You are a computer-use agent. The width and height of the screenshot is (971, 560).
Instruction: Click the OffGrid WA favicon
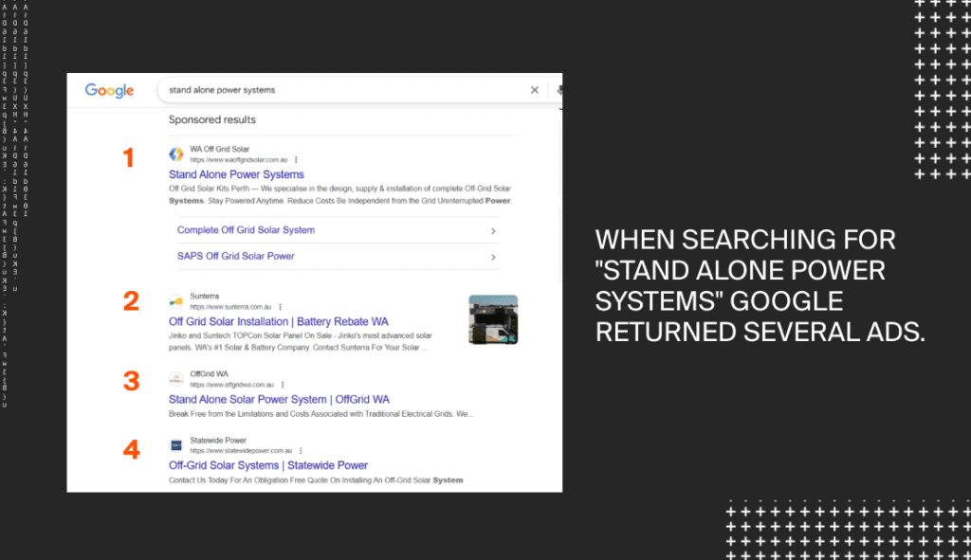[x=175, y=379]
